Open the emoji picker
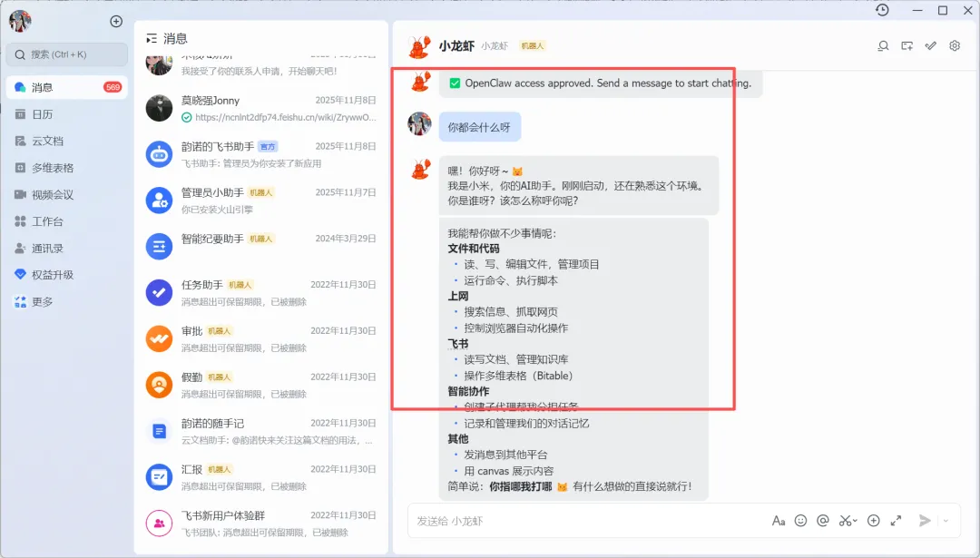The image size is (980, 558). click(x=800, y=521)
